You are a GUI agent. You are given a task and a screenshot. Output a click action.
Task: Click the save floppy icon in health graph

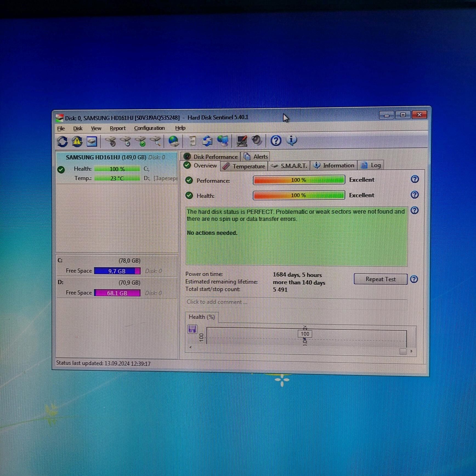192,329
